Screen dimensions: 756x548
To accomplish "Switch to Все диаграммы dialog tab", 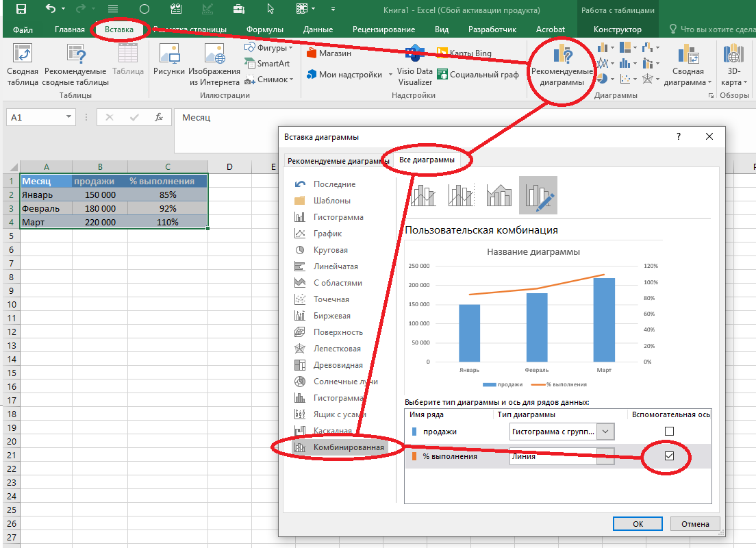I will tap(427, 160).
